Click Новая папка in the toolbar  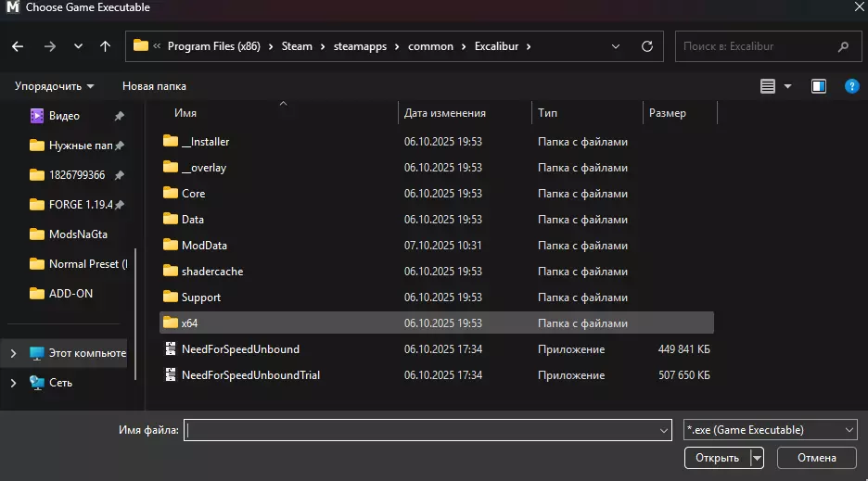click(154, 86)
